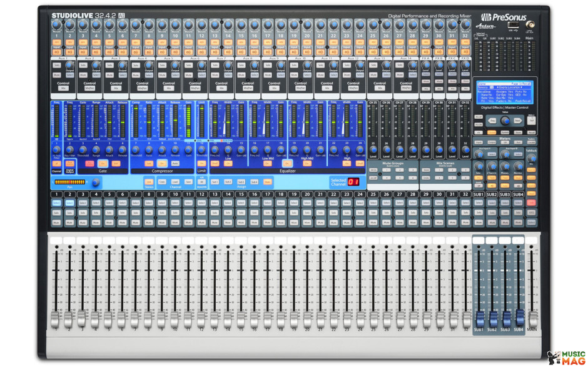Click Mute Groups All On button
The width and height of the screenshot is (588, 367).
click(x=373, y=170)
